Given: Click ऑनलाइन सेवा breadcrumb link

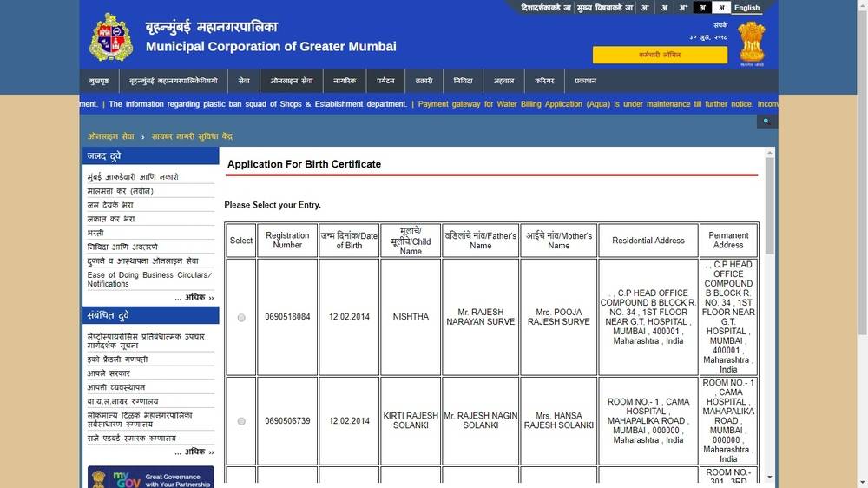Looking at the screenshot, I should (111, 136).
